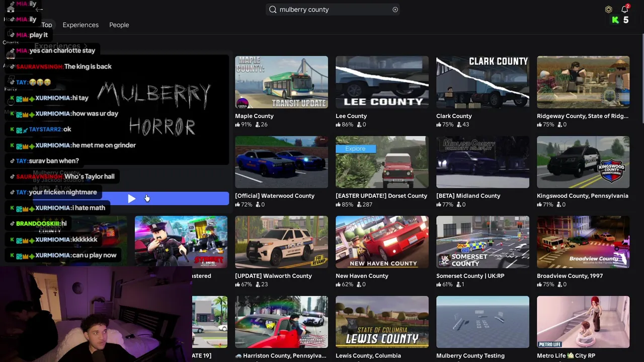Open the notifications bell
Screen dimensions: 644x362
(625, 9)
